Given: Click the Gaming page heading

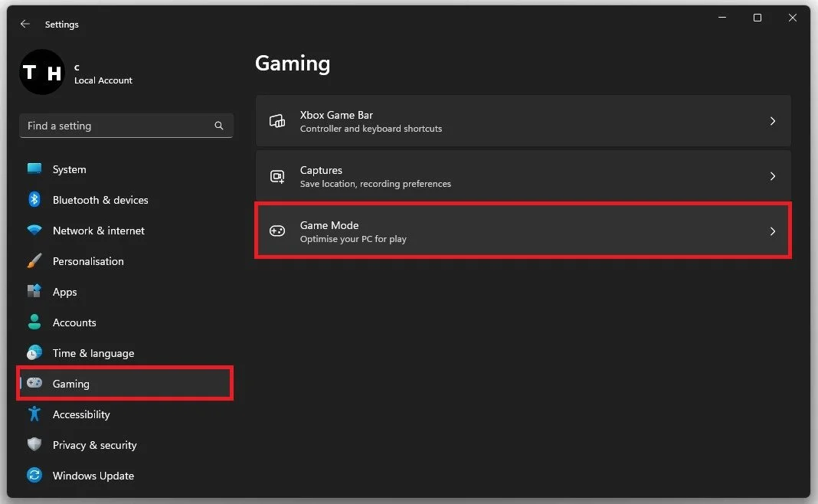Looking at the screenshot, I should [293, 64].
